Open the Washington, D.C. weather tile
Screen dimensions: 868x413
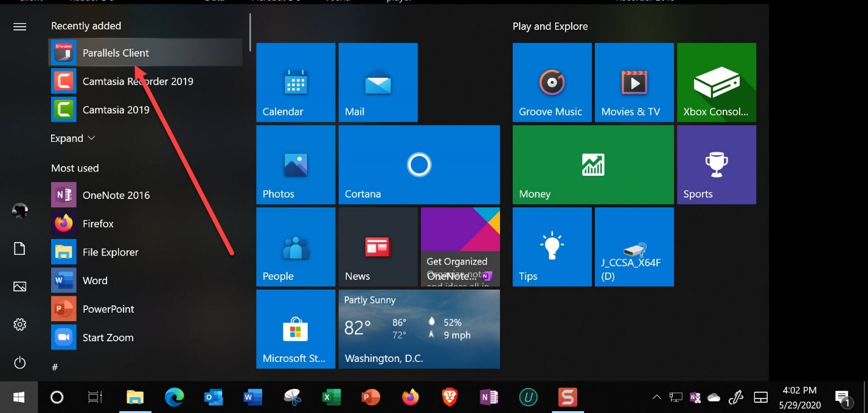pyautogui.click(x=418, y=329)
